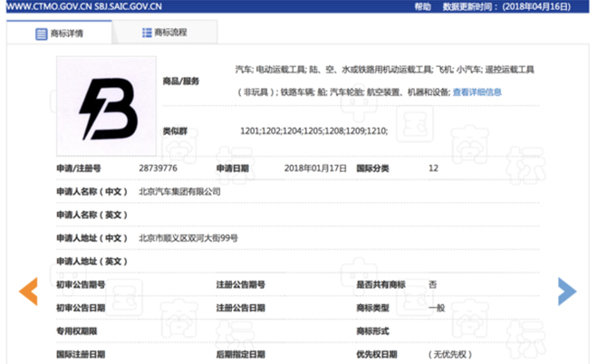Viewport: 616px width, 364px height.
Task: Click the 申请人地址（英文） label
Action: [x=91, y=262]
